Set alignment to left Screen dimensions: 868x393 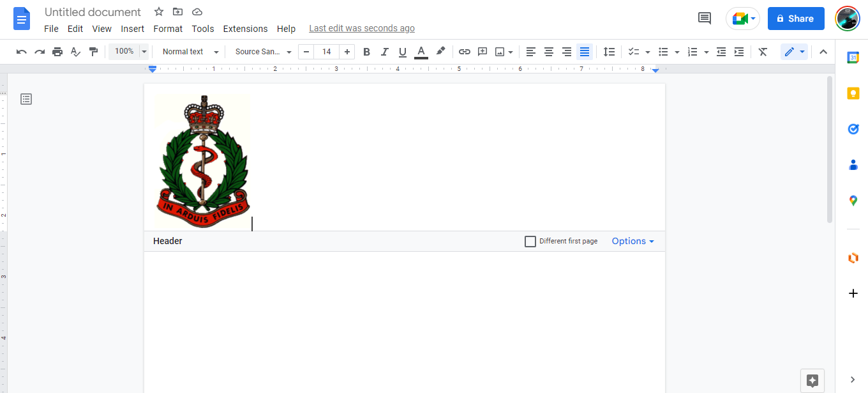(x=531, y=52)
